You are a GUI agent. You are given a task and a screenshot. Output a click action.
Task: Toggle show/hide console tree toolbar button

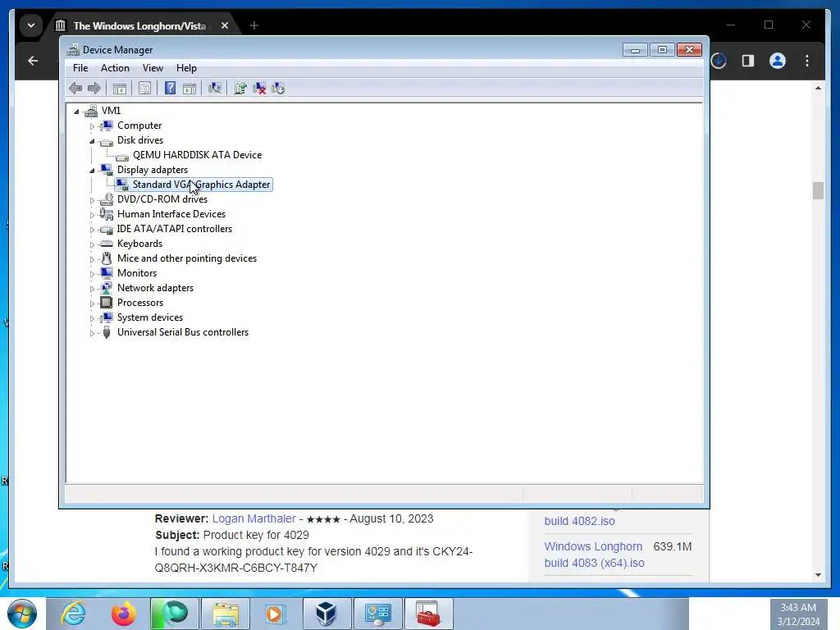point(120,89)
